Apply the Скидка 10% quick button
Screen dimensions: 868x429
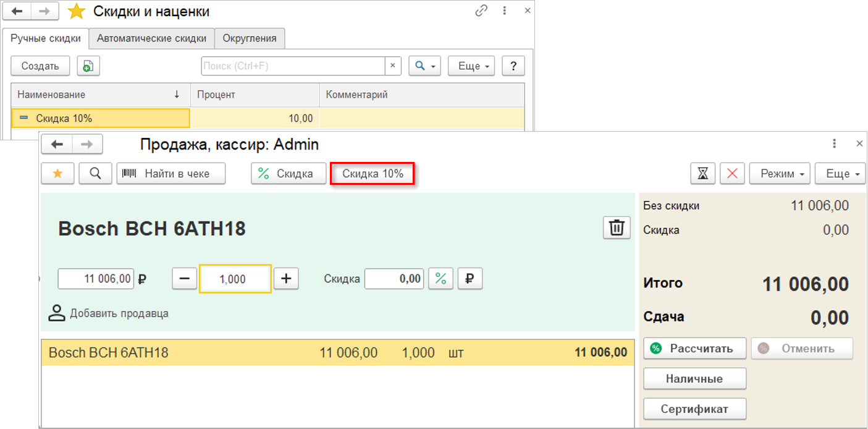[x=373, y=174]
